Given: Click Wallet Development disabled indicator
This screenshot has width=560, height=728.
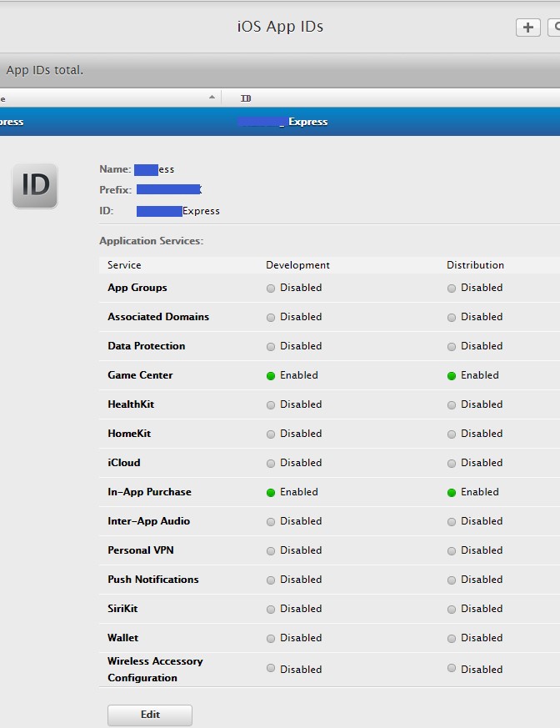Looking at the screenshot, I should click(271, 639).
